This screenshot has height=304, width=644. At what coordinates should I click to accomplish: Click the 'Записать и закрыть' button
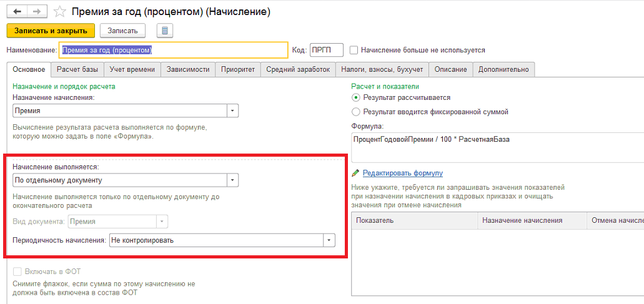tap(51, 31)
